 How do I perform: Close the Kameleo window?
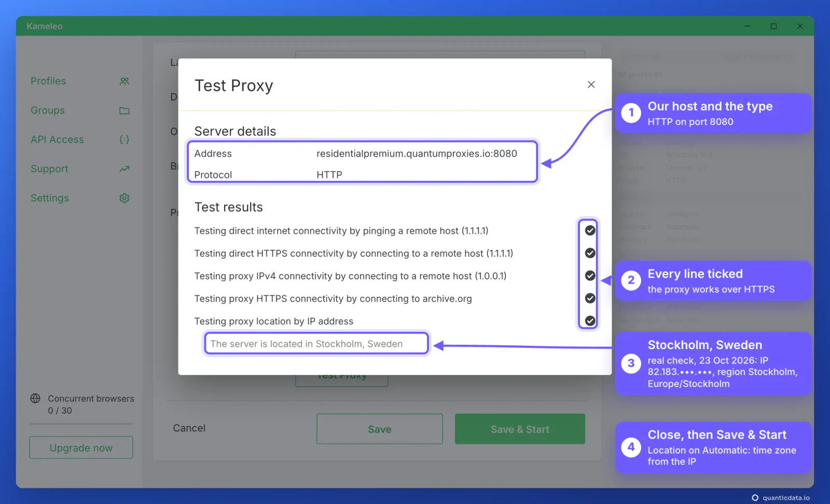pyautogui.click(x=800, y=26)
